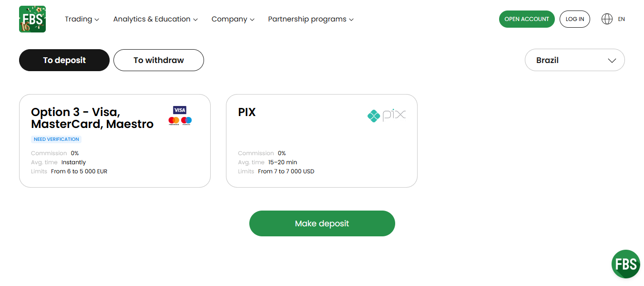Select the Visa, MasterCard, Maestro option card
644x286 pixels.
(114, 141)
